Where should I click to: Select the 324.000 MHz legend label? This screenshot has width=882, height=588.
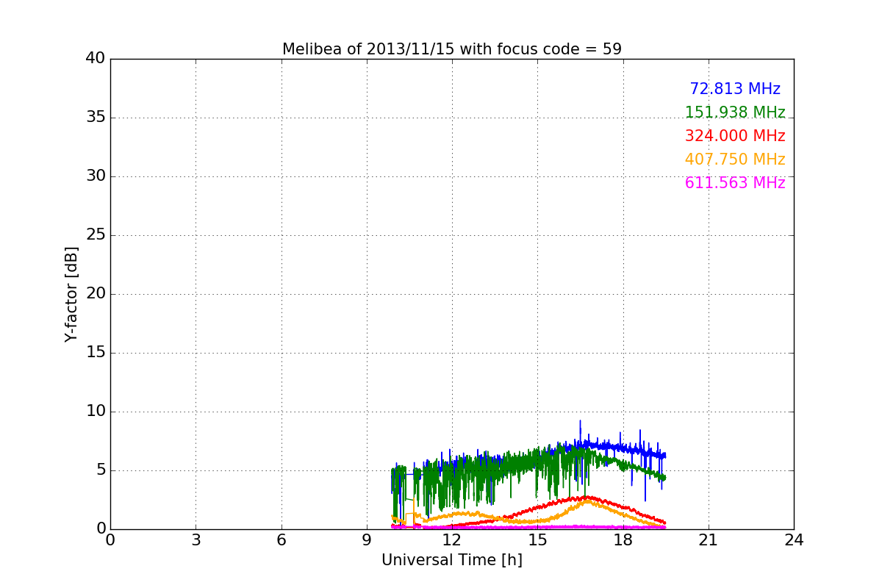tap(735, 136)
